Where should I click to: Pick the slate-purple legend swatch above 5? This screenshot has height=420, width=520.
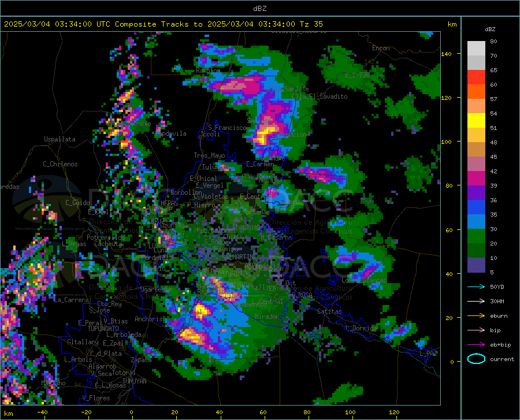(476, 265)
